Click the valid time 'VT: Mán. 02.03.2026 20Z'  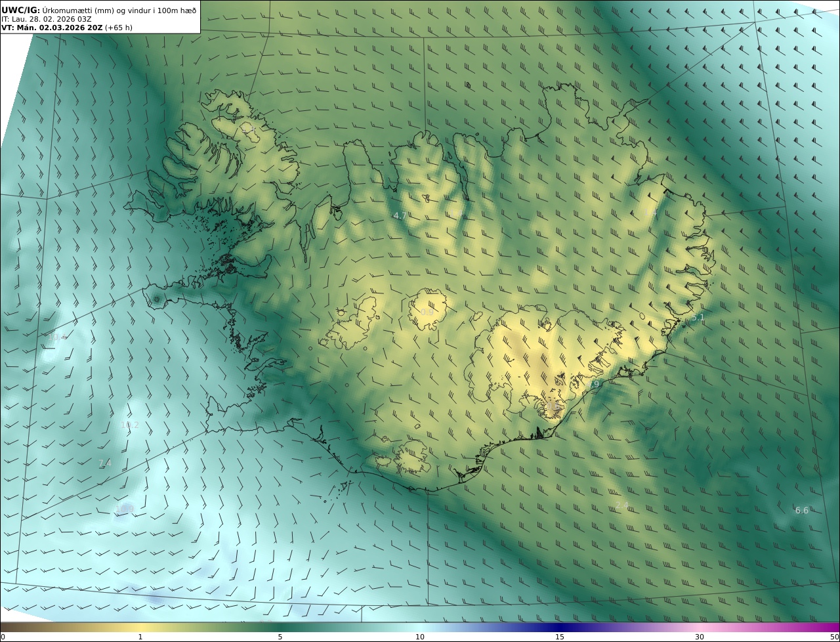coord(51,28)
